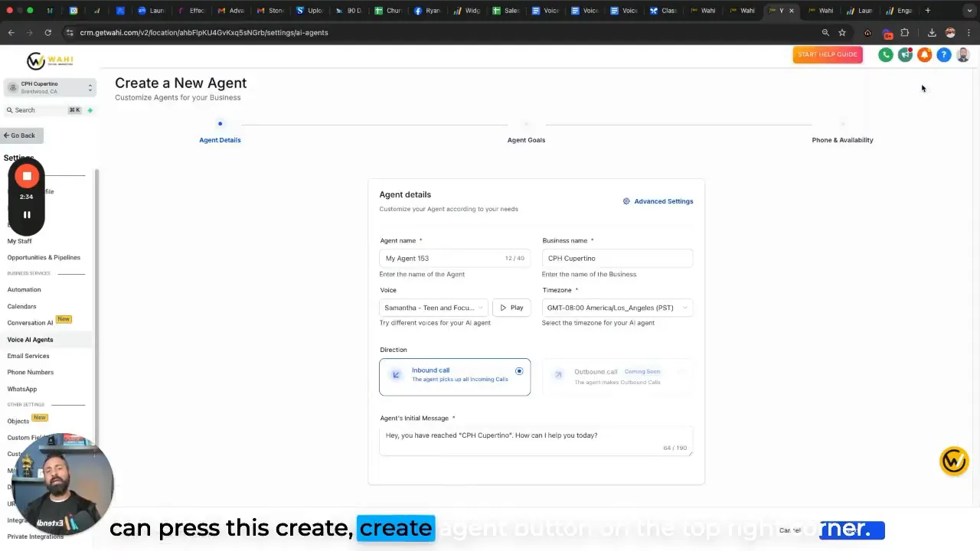The height and width of the screenshot is (551, 980).
Task: Click the green phone dialer icon
Action: tap(886, 54)
